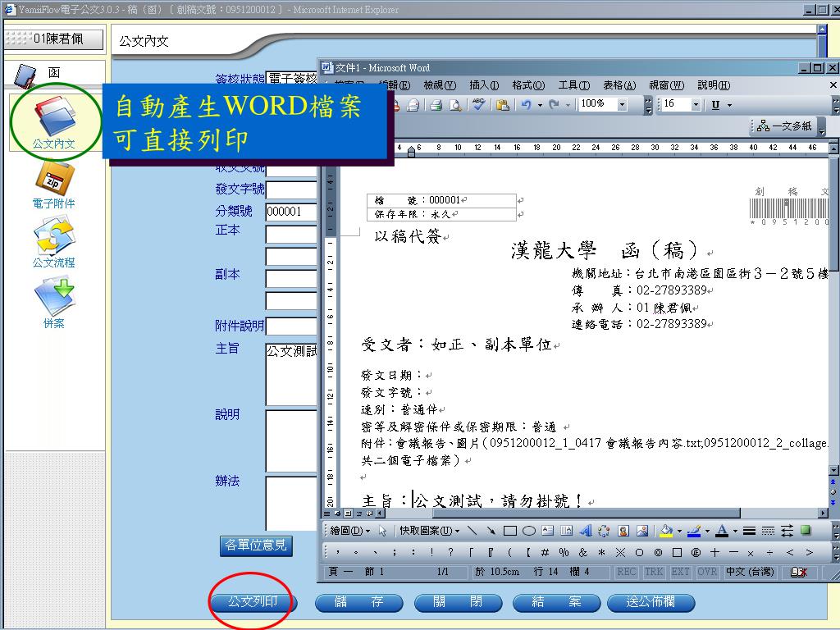Click the Redo arrow icon
The image size is (840, 630).
(554, 105)
